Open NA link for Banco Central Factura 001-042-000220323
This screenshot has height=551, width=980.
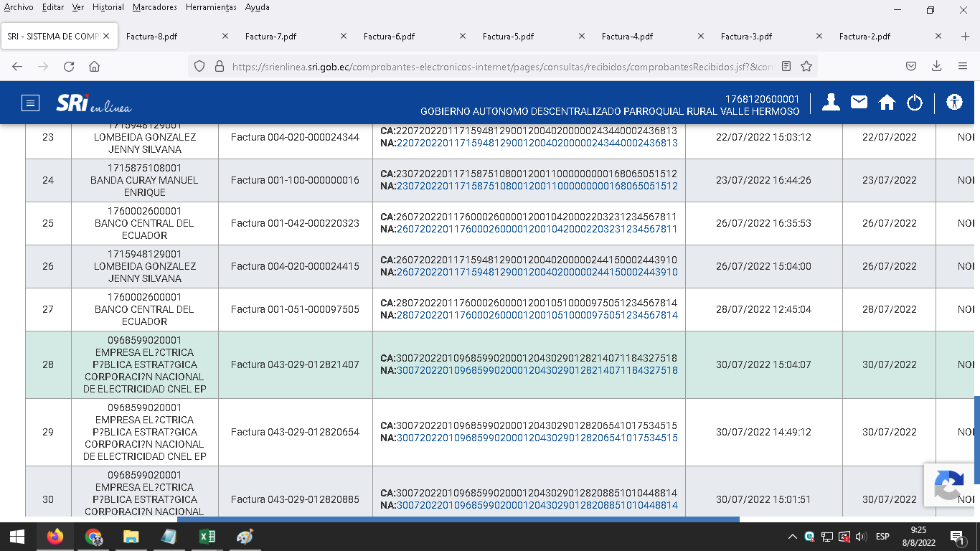coord(537,230)
